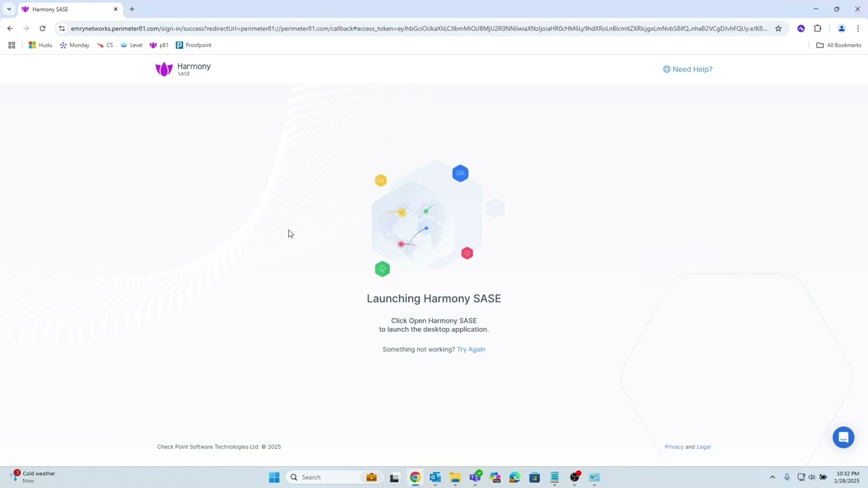The height and width of the screenshot is (488, 868).
Task: Open the Legal link in footer
Action: coord(703,447)
